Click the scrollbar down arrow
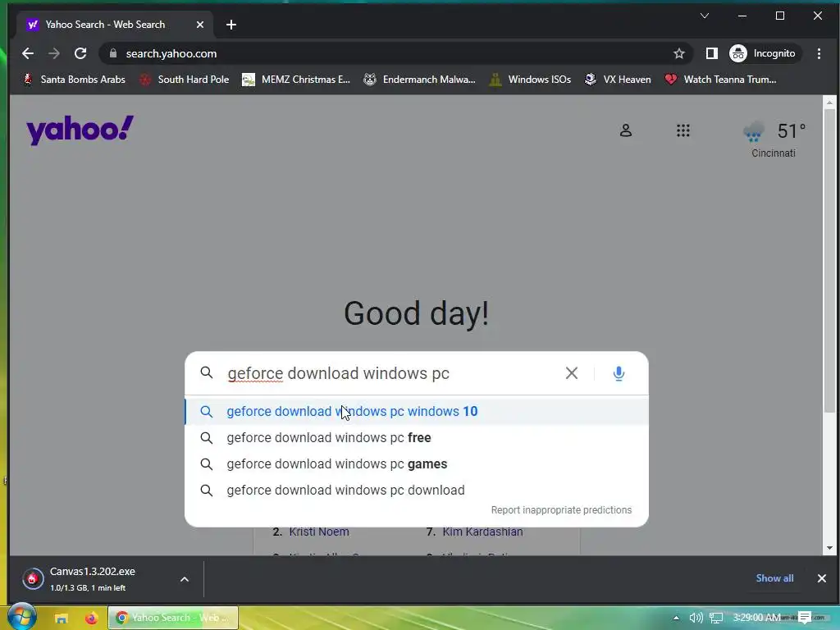 [829, 548]
